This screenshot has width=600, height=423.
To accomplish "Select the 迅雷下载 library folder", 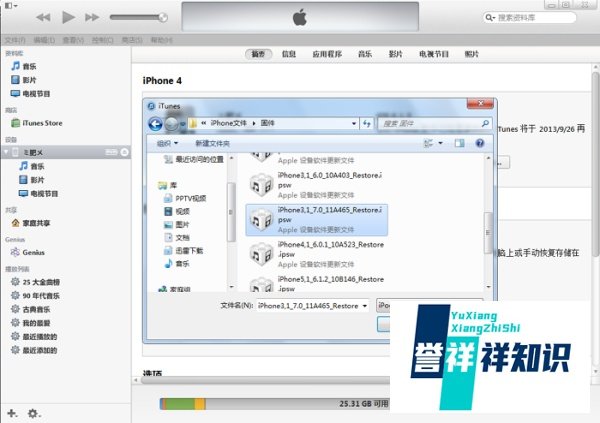I will [184, 250].
